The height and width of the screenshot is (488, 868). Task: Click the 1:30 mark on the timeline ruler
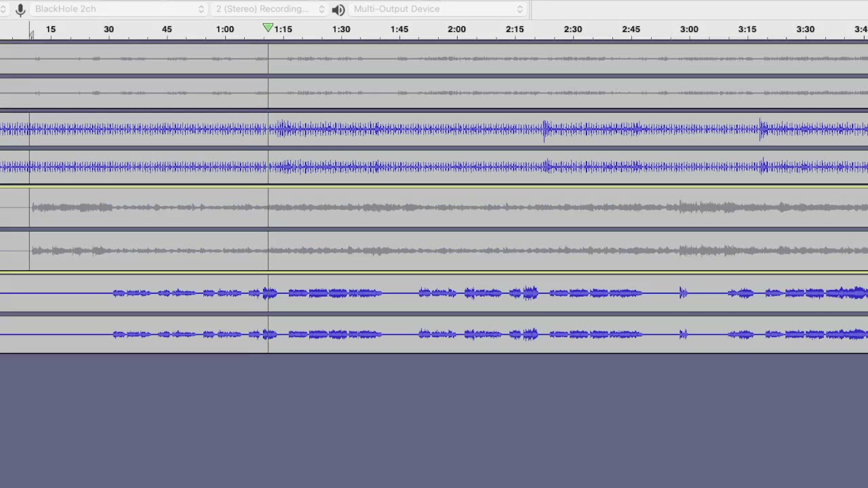point(341,29)
